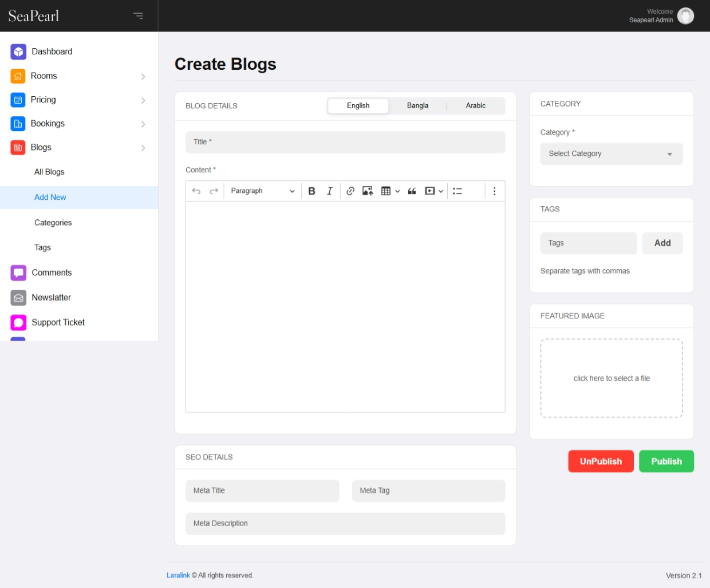Click the undo arrow in editor
The height and width of the screenshot is (588, 710).
click(196, 191)
